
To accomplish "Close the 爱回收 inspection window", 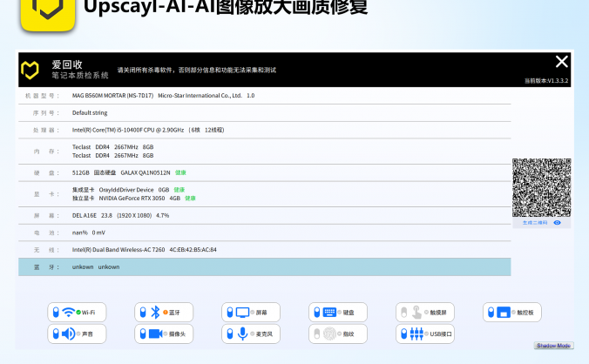I will pos(562,62).
